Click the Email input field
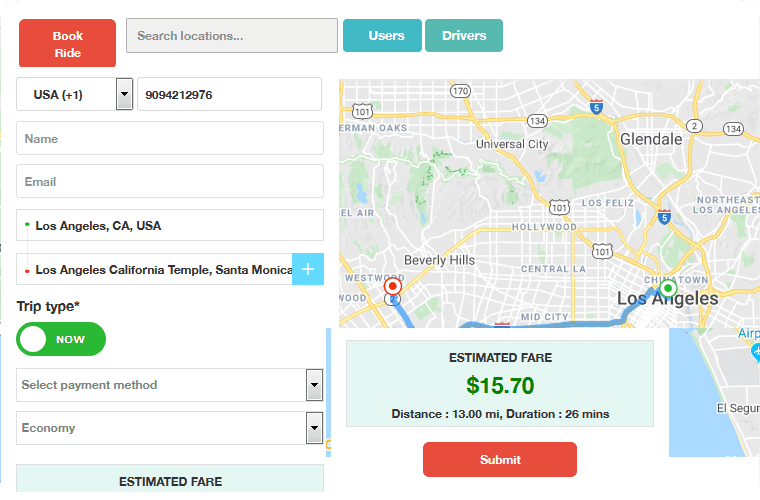Screen dimensions: 760x500 coord(170,182)
